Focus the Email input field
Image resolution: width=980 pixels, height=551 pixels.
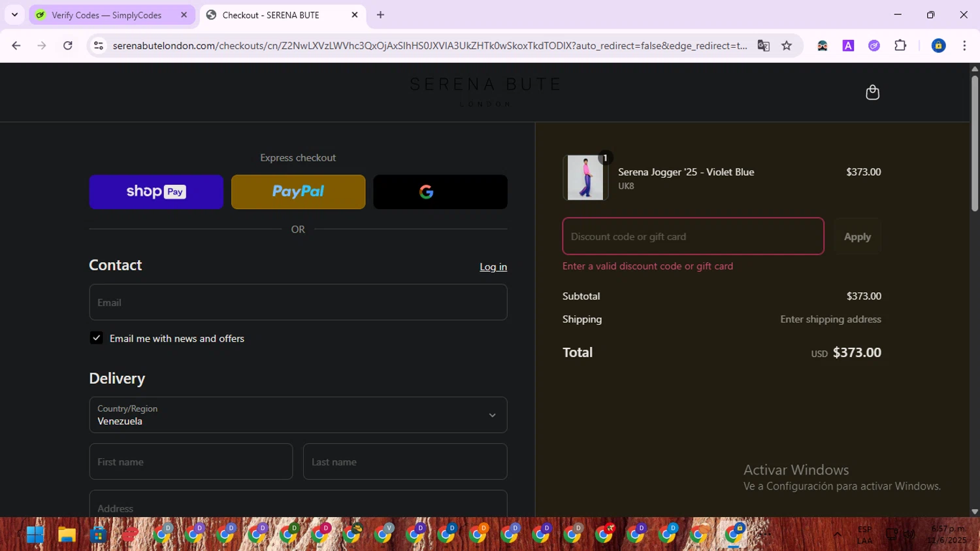(298, 302)
